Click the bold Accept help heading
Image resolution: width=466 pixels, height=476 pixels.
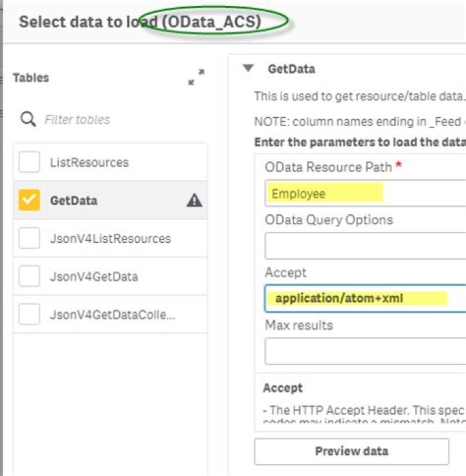pyautogui.click(x=283, y=388)
